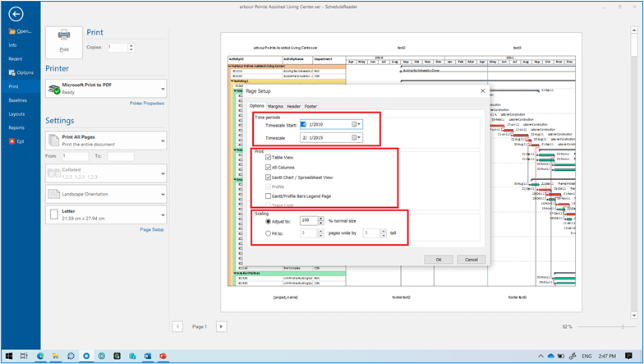Open the Print All Pages dropdown
The height and width of the screenshot is (364, 644).
[x=163, y=140]
